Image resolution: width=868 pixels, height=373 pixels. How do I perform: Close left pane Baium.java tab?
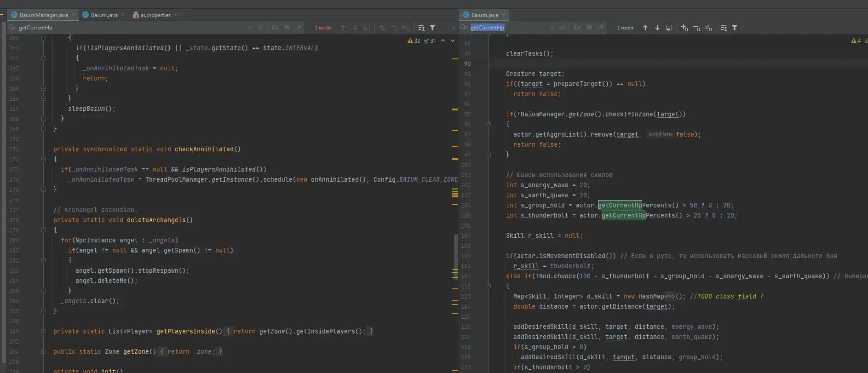[123, 15]
